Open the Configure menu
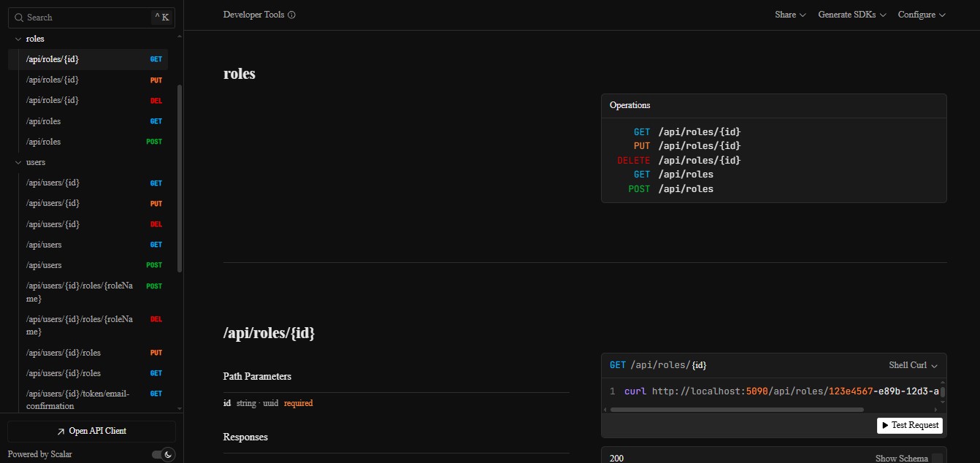The image size is (980, 463). (922, 14)
